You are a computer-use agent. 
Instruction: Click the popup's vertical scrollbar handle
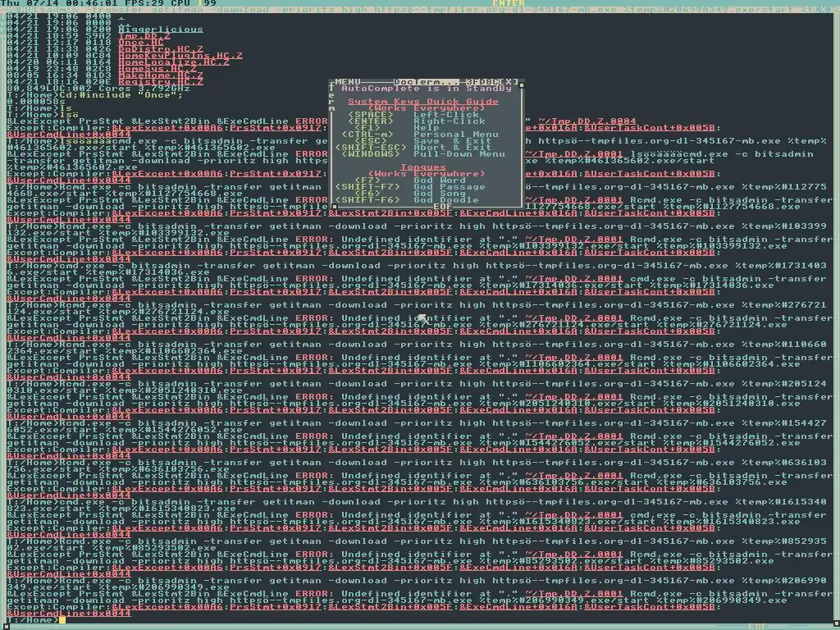522,84
